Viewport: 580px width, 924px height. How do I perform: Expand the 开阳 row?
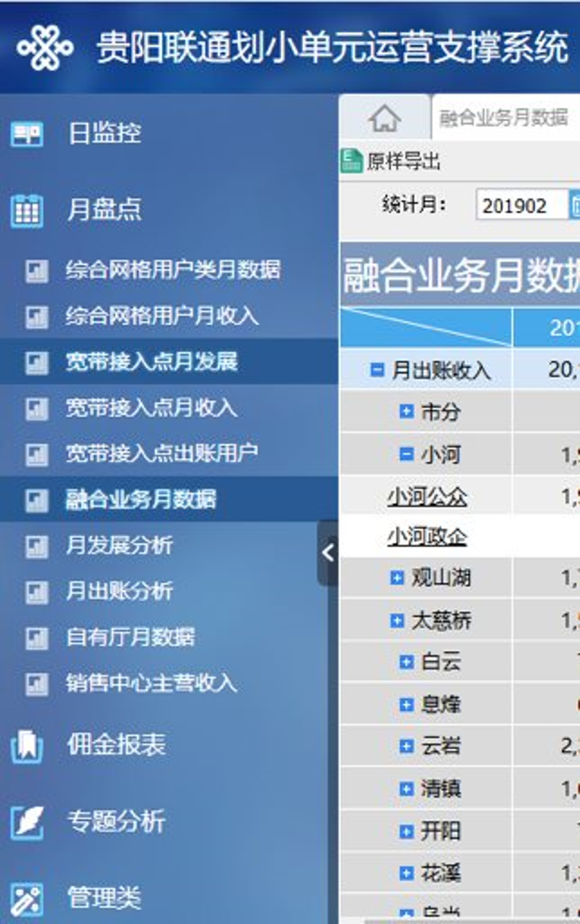[406, 830]
